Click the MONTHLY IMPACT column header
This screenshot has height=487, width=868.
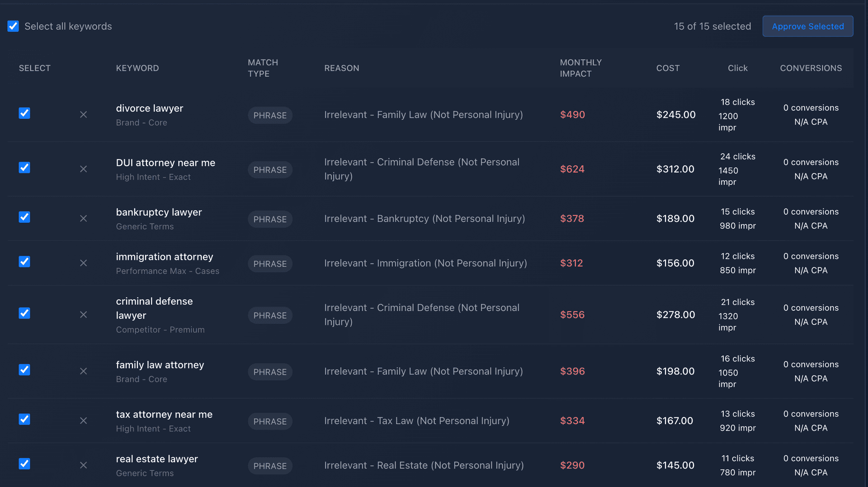click(580, 68)
